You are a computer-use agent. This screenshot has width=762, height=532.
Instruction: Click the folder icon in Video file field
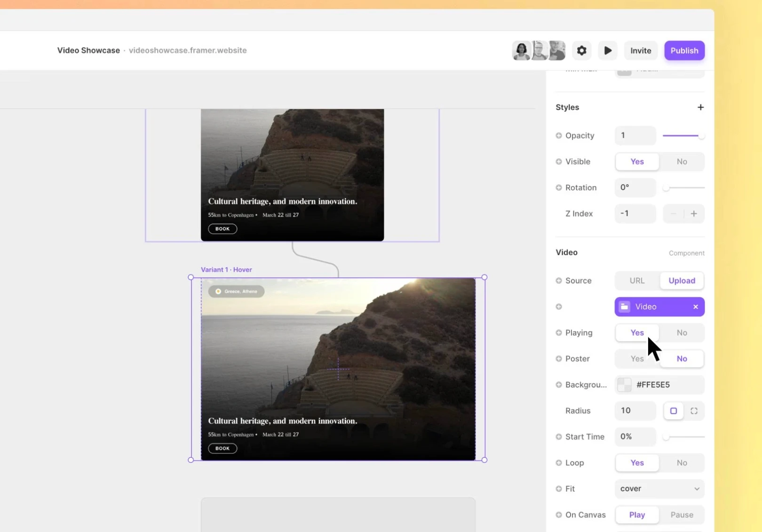(x=624, y=307)
